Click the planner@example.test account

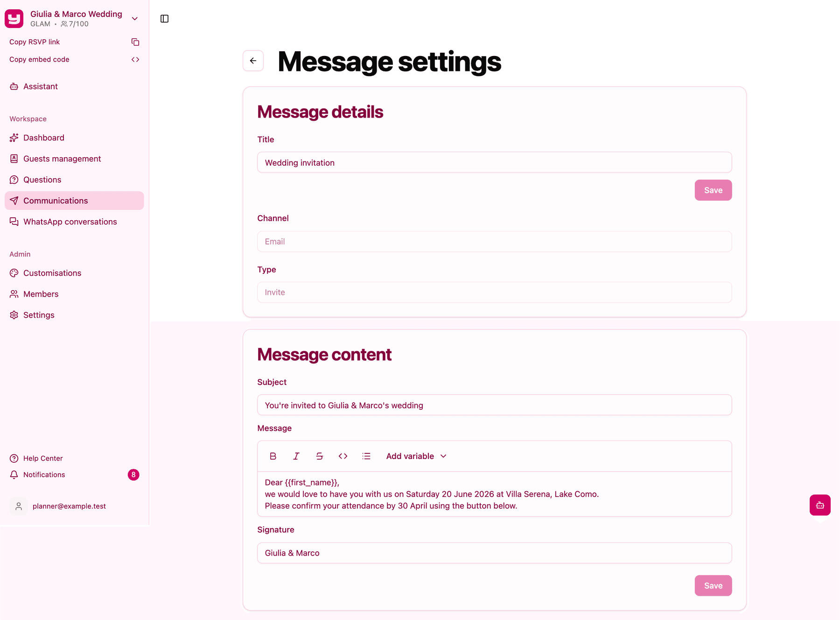pyautogui.click(x=74, y=506)
